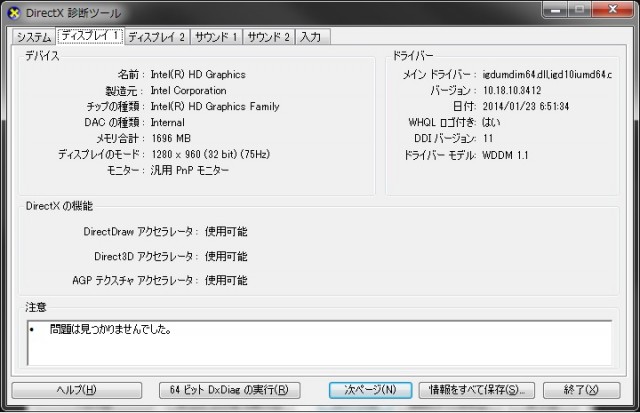Click the 終了(X) button
This screenshot has width=640, height=413.
pos(581,390)
